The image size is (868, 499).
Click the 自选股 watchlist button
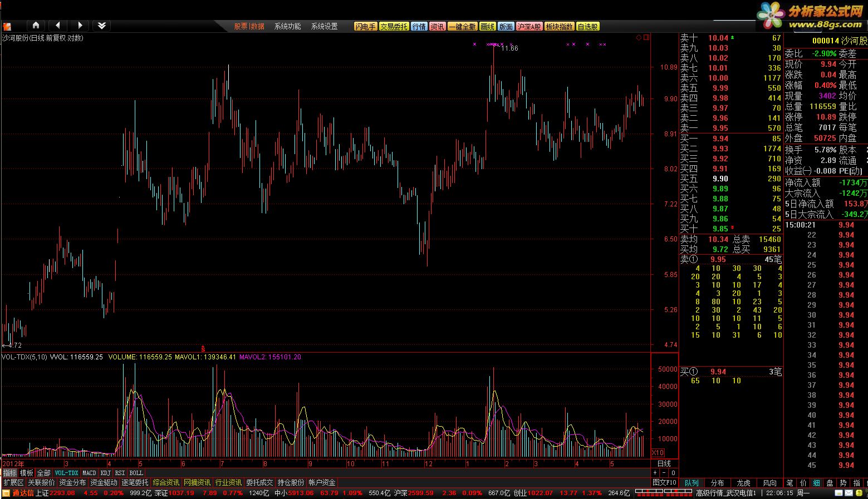pyautogui.click(x=588, y=26)
